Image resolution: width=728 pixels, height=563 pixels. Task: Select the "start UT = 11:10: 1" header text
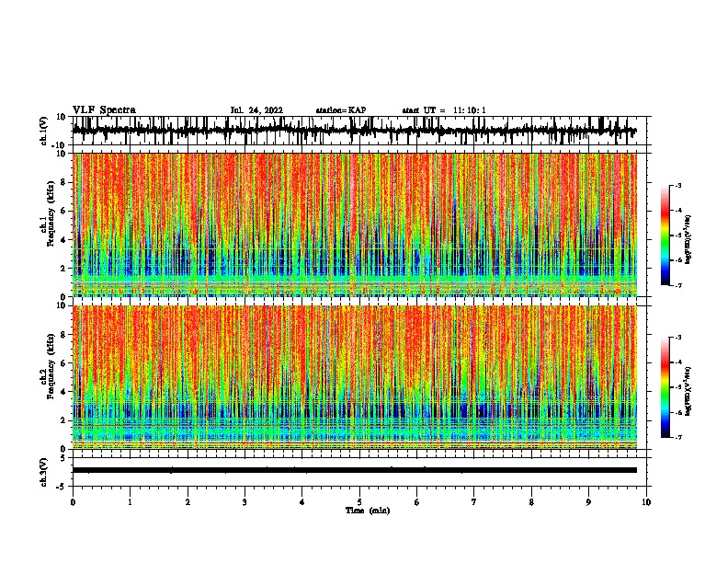coord(444,110)
